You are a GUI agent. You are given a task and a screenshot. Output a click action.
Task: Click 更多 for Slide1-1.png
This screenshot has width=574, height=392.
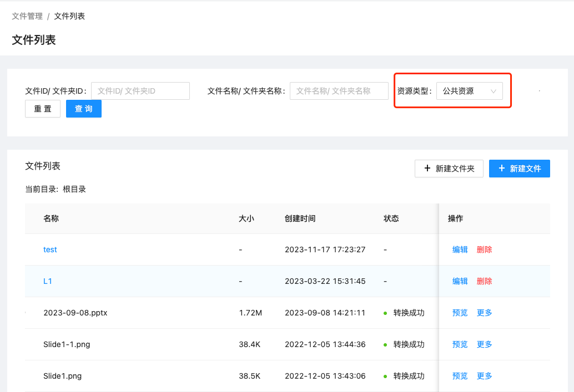click(484, 344)
